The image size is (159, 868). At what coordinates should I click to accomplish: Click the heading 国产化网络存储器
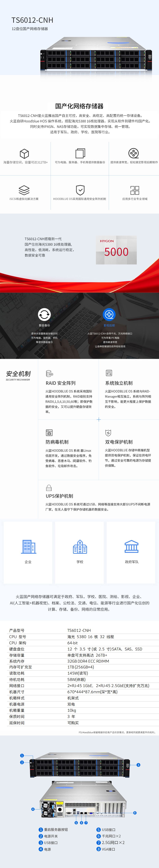(79, 106)
